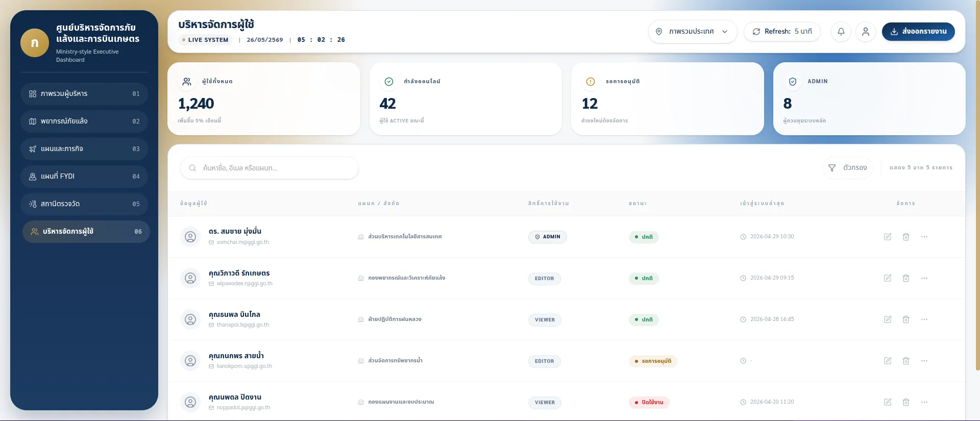
Task: Click the user profile icon in header
Action: coord(866,32)
